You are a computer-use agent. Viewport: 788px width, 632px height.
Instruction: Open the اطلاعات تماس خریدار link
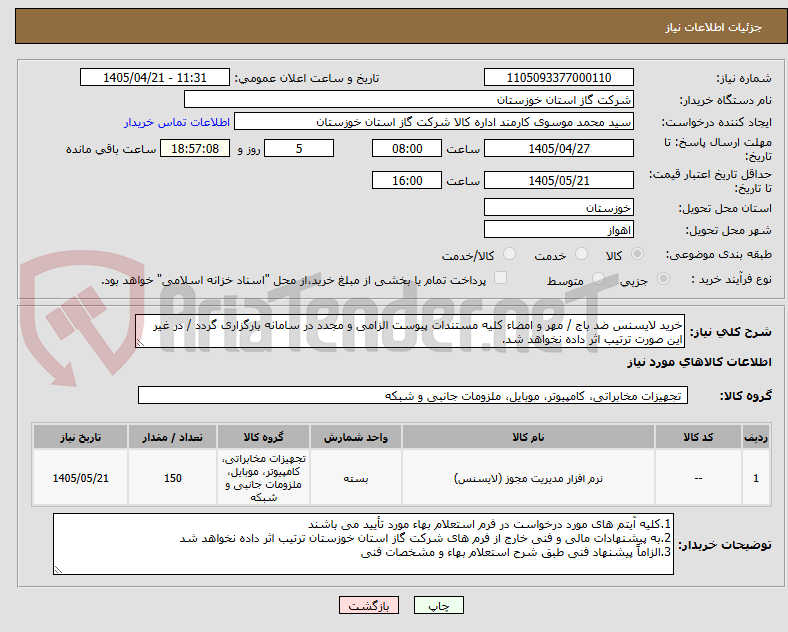pos(177,122)
